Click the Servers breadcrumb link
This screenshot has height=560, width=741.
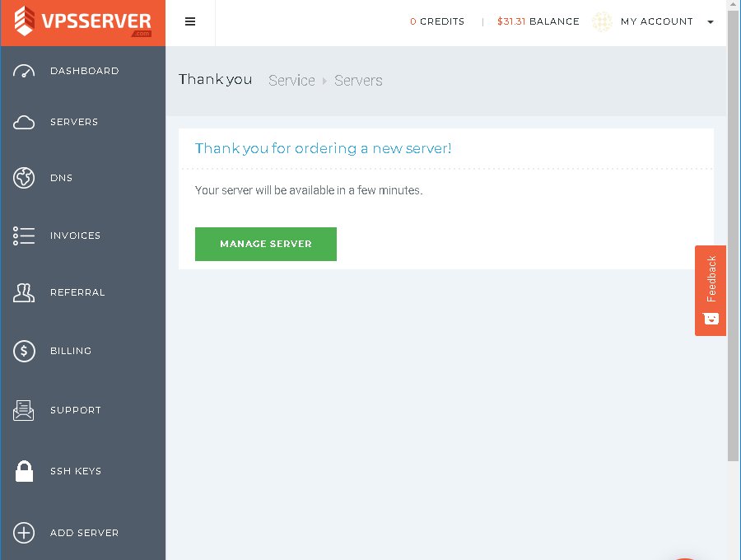tap(358, 81)
